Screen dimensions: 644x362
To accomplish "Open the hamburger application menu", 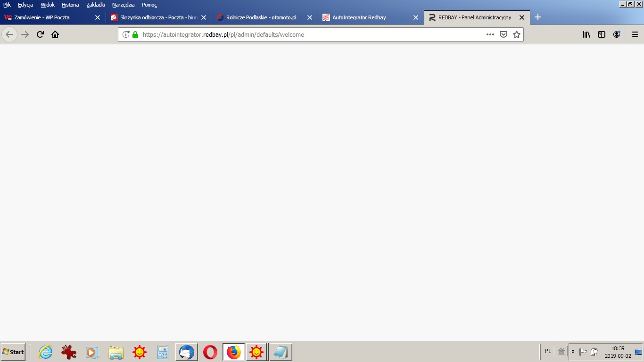I will 635,34.
